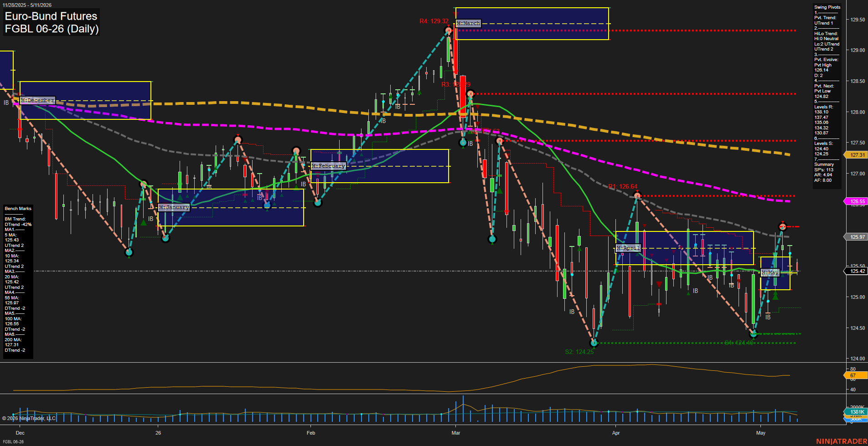The width and height of the screenshot is (868, 446).
Task: Click the swing low pivot circle at S2
Action: point(594,343)
